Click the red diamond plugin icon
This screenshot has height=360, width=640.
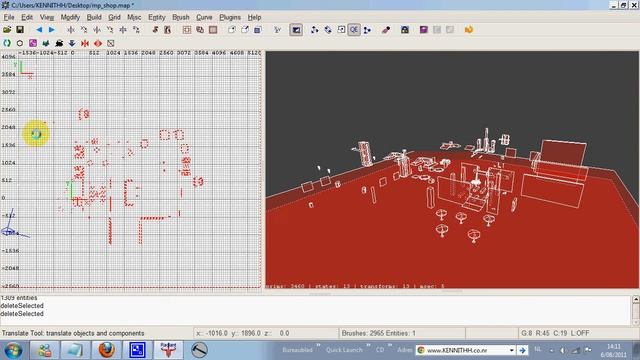point(98,43)
